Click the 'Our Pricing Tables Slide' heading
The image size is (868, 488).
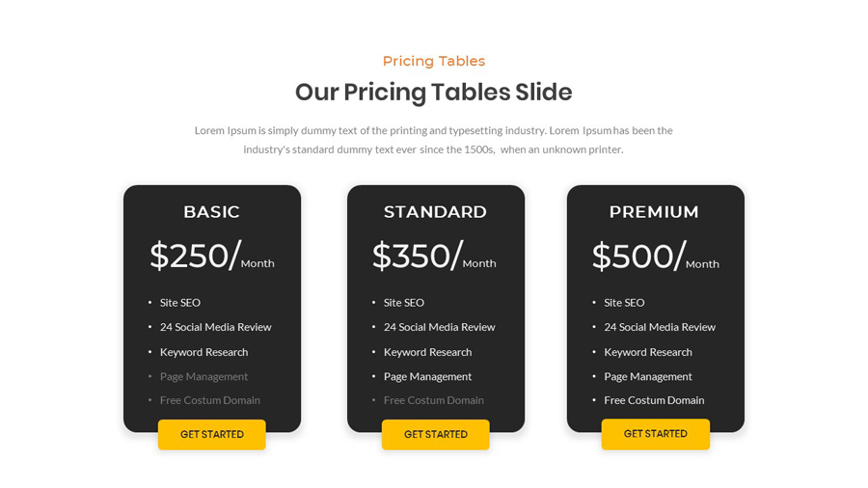pyautogui.click(x=434, y=93)
